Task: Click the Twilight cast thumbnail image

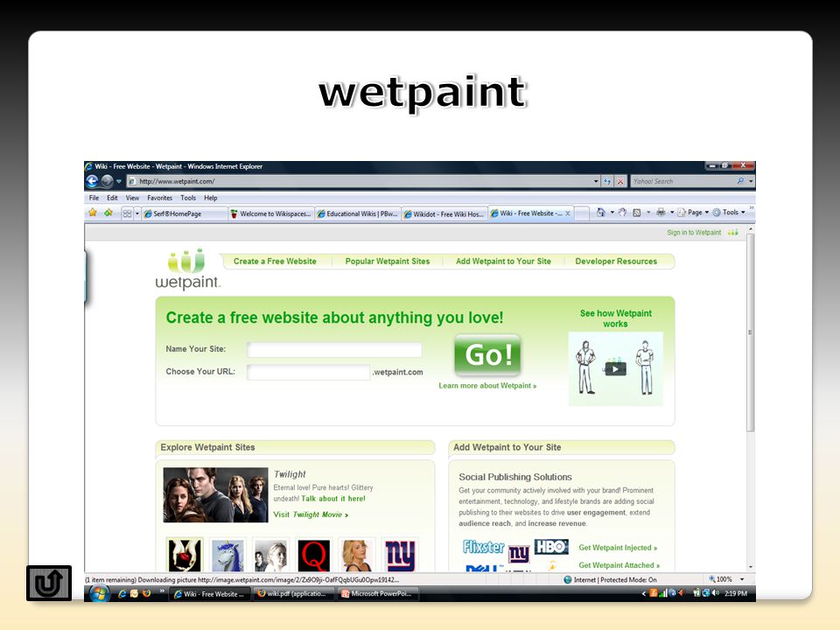Action: (x=215, y=495)
